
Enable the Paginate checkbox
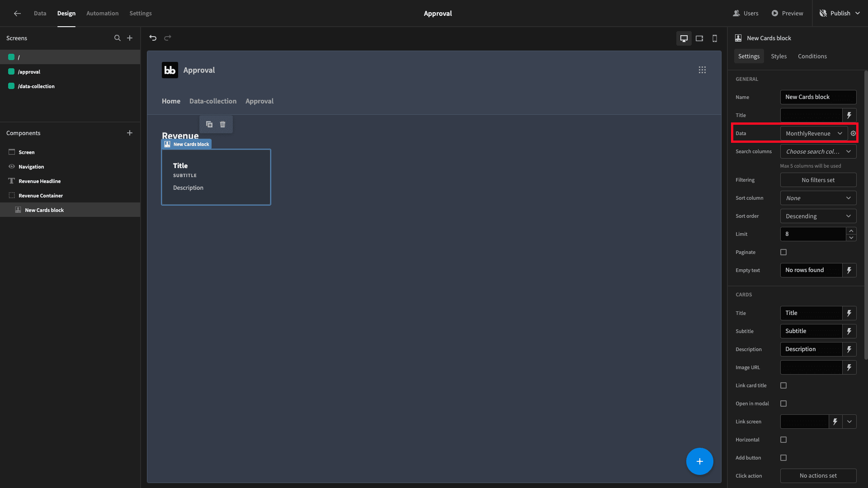coord(783,252)
